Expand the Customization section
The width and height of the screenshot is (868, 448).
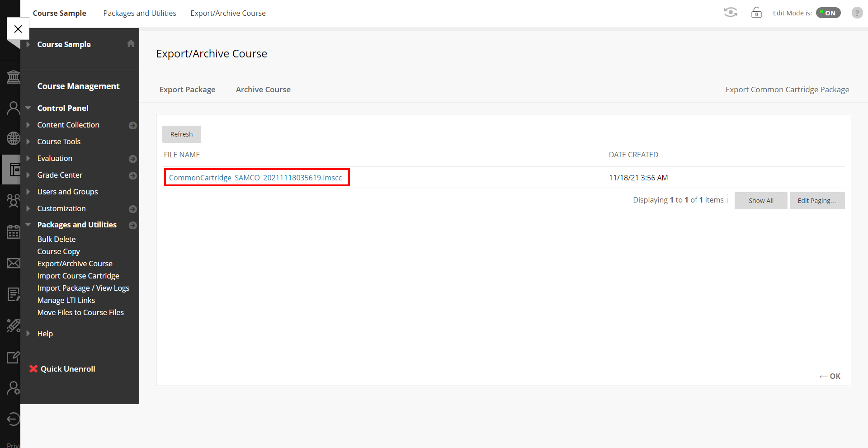tap(28, 208)
